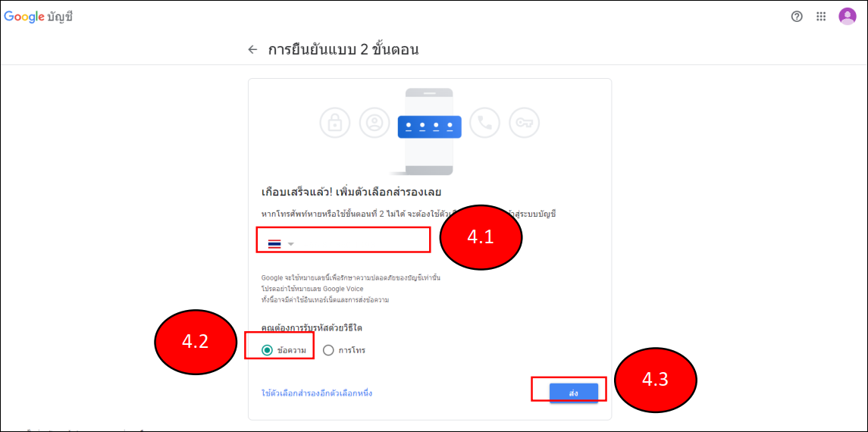Click the phone handset step icon
The height and width of the screenshot is (432, 868).
click(484, 123)
